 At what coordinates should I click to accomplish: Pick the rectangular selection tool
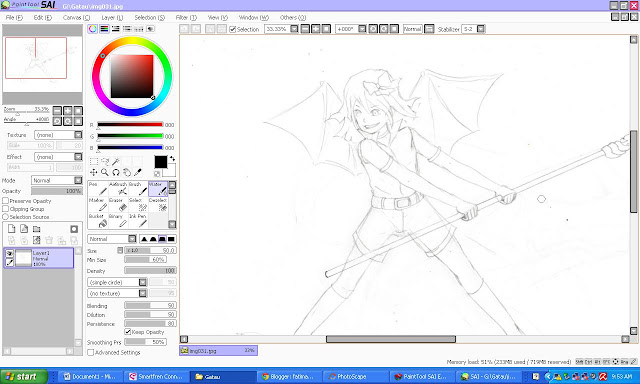click(x=93, y=162)
